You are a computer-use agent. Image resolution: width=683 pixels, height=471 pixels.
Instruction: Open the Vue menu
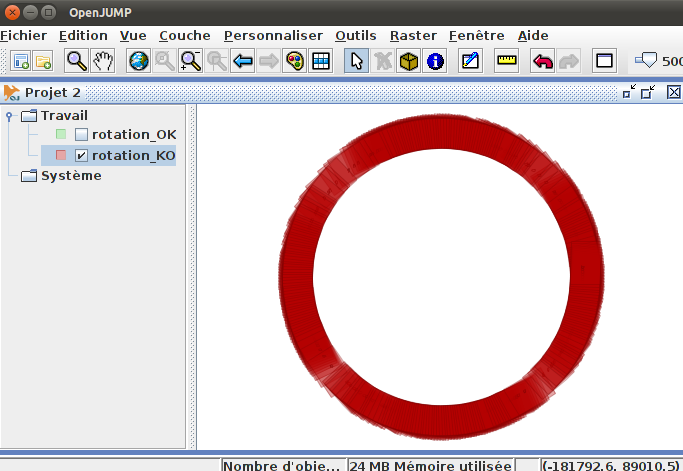click(x=133, y=36)
